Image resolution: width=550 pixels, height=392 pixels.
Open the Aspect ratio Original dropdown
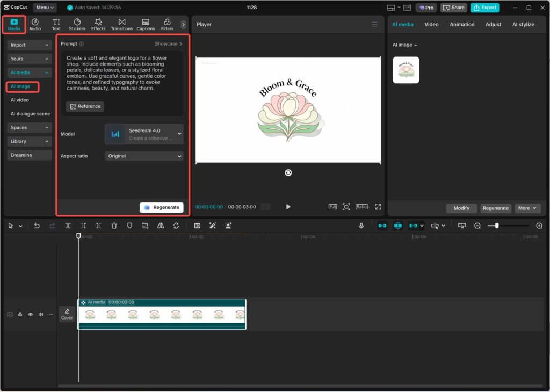click(144, 156)
